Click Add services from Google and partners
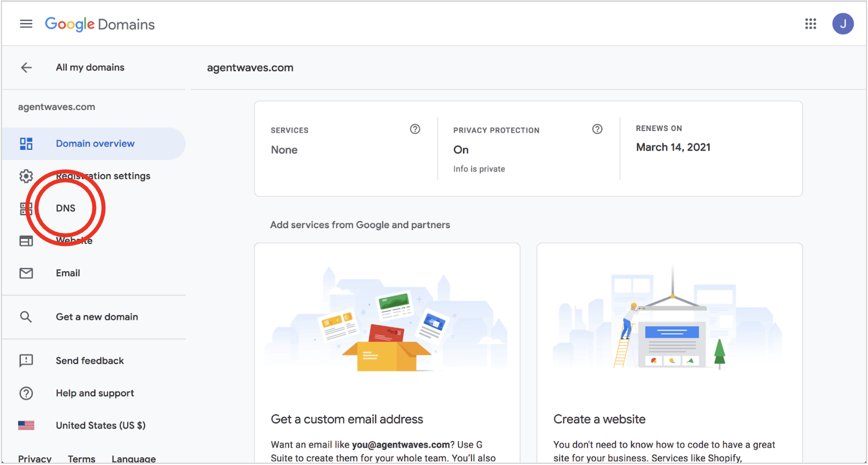The height and width of the screenshot is (465, 868). click(x=360, y=225)
